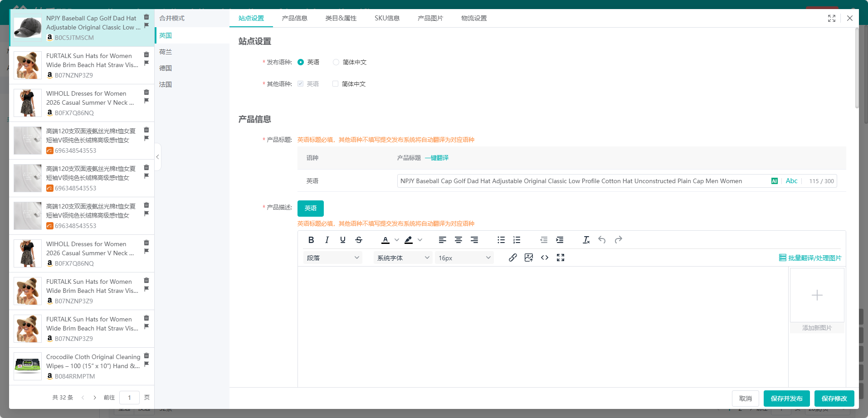
Task: Undo the last editor action
Action: point(602,240)
